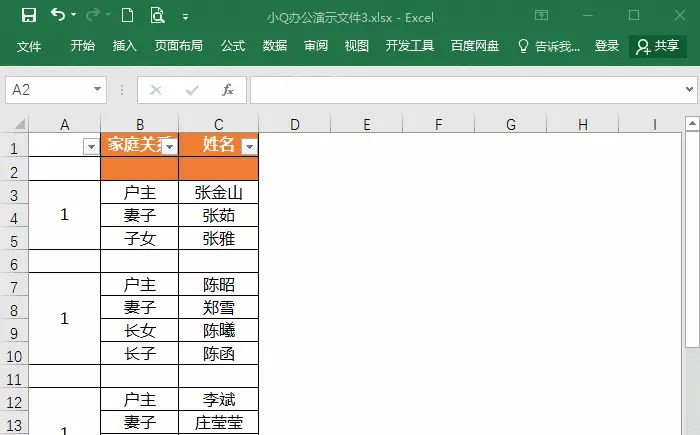Click the 长子 cell in row 10
Image resolution: width=700 pixels, height=435 pixels.
pyautogui.click(x=140, y=353)
